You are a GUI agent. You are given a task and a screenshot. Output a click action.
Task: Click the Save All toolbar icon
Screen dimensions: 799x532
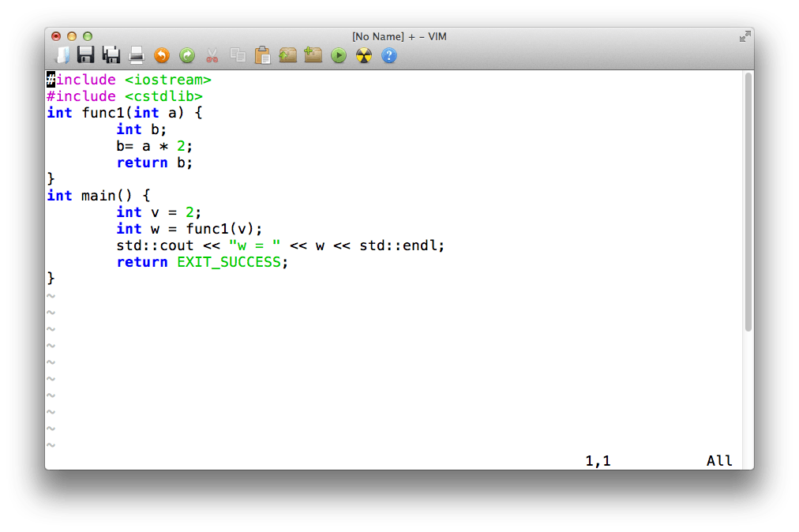point(111,55)
